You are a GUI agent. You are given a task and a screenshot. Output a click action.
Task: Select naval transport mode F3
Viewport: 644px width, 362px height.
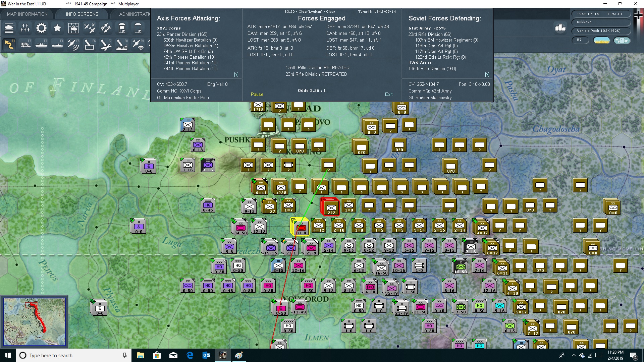pos(41,44)
